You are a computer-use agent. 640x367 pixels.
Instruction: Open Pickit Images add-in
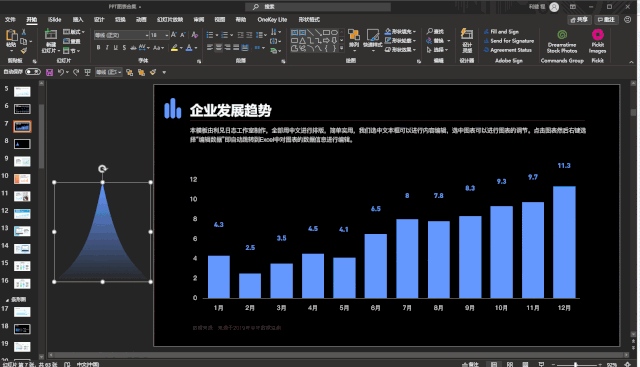tap(598, 41)
